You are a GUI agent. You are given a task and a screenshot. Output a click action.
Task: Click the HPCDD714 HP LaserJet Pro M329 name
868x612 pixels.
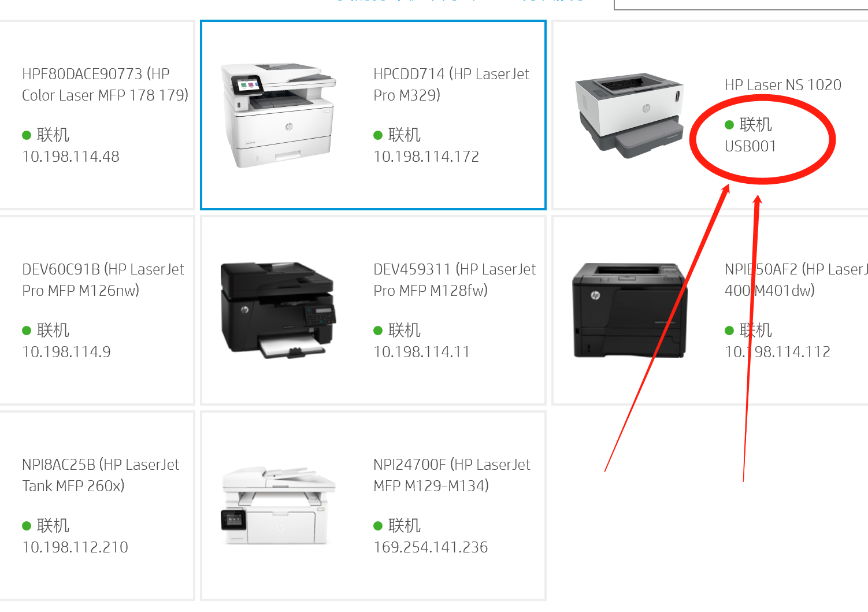(451, 84)
